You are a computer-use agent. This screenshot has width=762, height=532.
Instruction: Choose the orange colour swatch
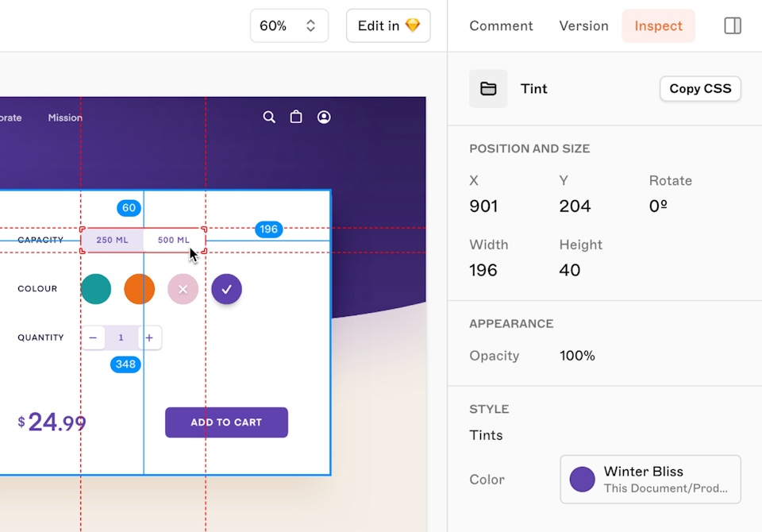(x=140, y=289)
